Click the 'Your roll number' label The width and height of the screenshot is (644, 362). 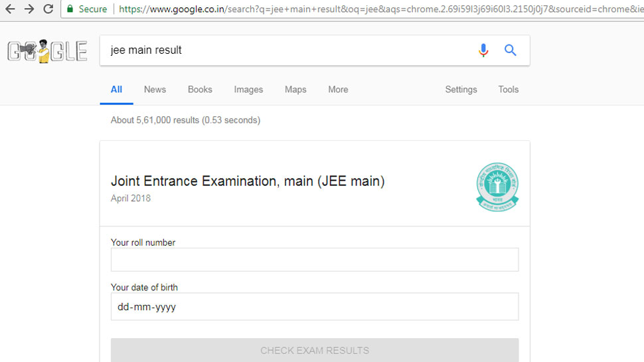(x=143, y=242)
